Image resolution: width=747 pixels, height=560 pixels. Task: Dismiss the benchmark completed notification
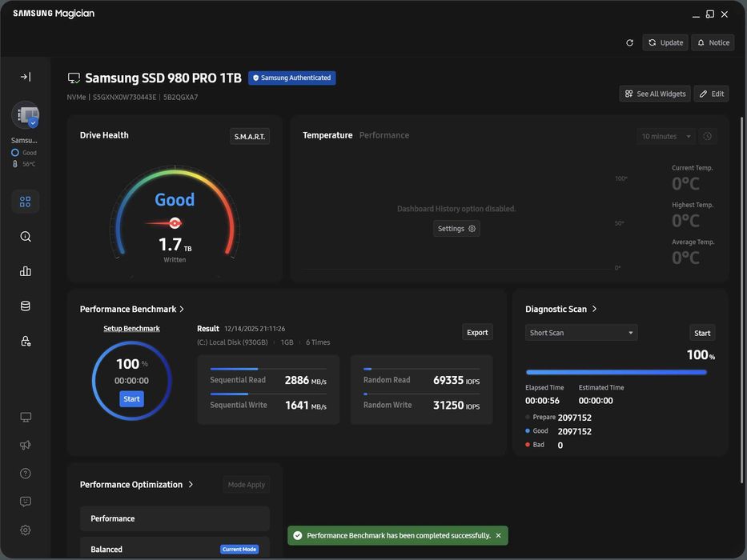(498, 536)
